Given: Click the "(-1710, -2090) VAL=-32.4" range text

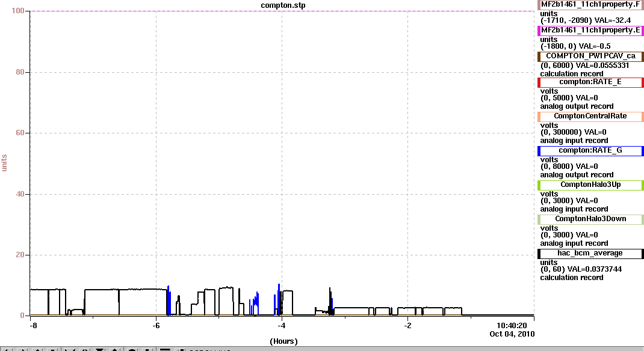Looking at the screenshot, I should click(x=585, y=20).
